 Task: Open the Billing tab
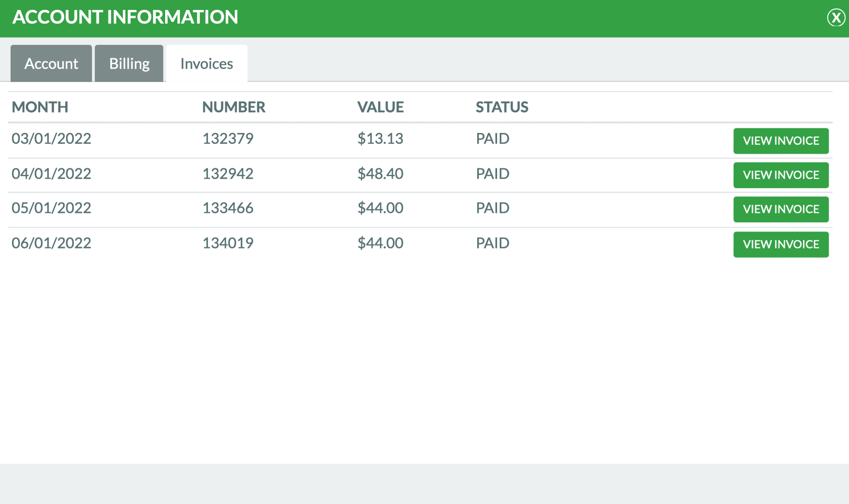(129, 63)
